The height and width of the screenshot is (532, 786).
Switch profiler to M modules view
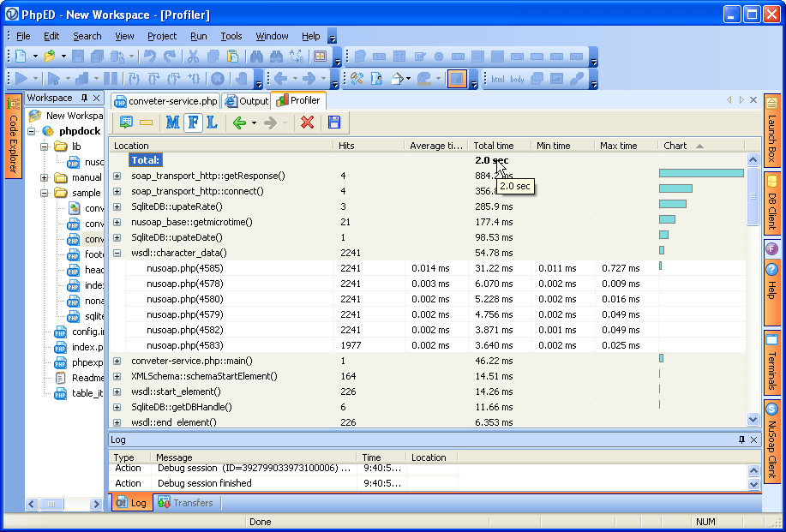click(172, 123)
